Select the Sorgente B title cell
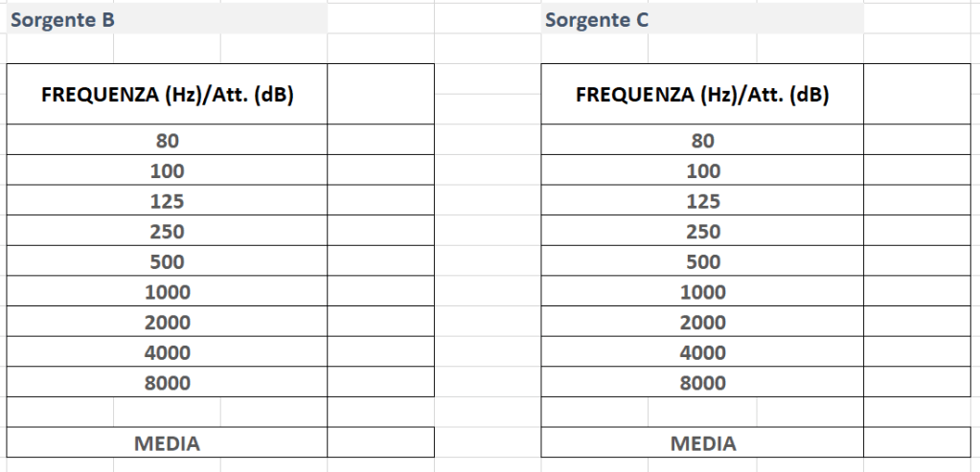The height and width of the screenshot is (472, 980). (x=62, y=20)
